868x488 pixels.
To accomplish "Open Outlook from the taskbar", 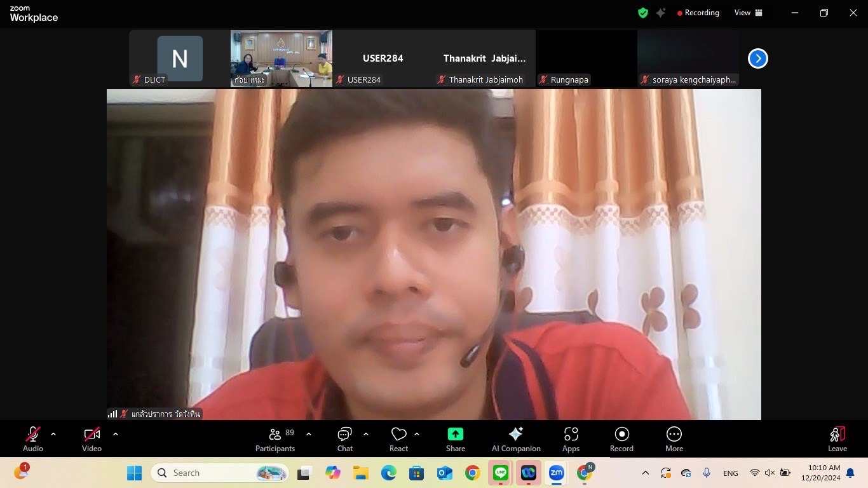I will tap(445, 473).
